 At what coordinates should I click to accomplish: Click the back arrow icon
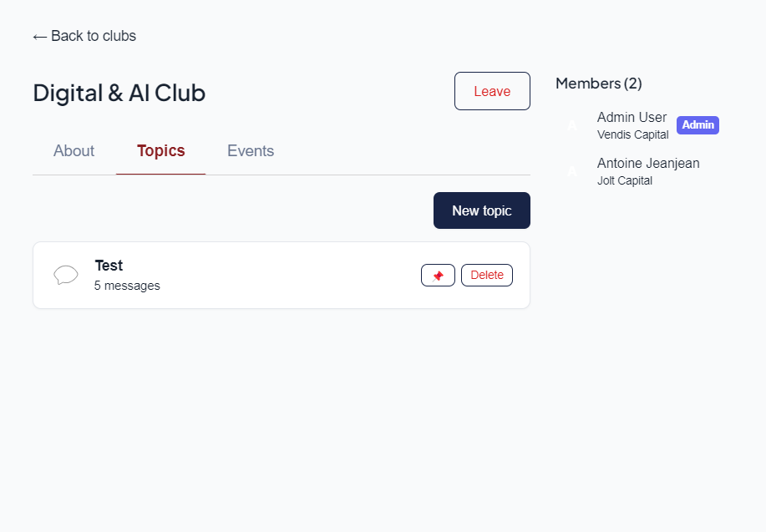pyautogui.click(x=39, y=37)
